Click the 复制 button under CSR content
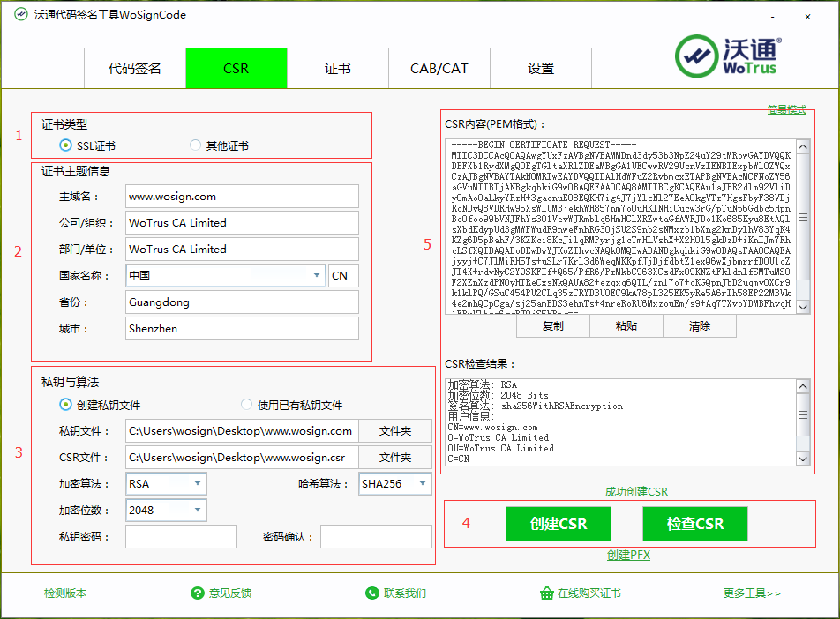The height and width of the screenshot is (619, 840). tap(553, 325)
